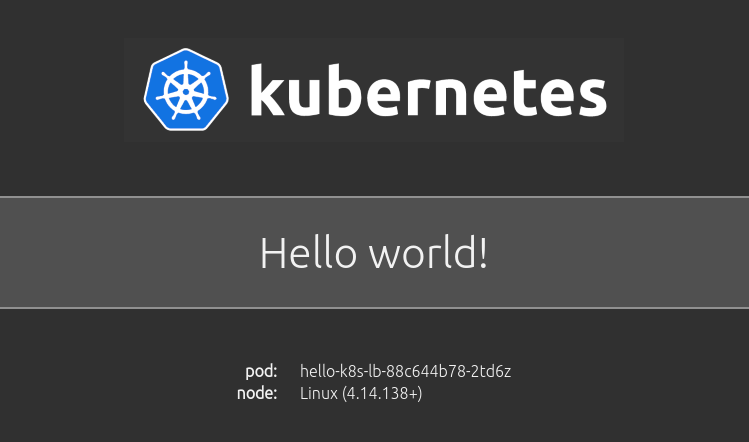Click the 'Hello world!' message text
The width and height of the screenshot is (749, 442).
pyautogui.click(x=374, y=253)
